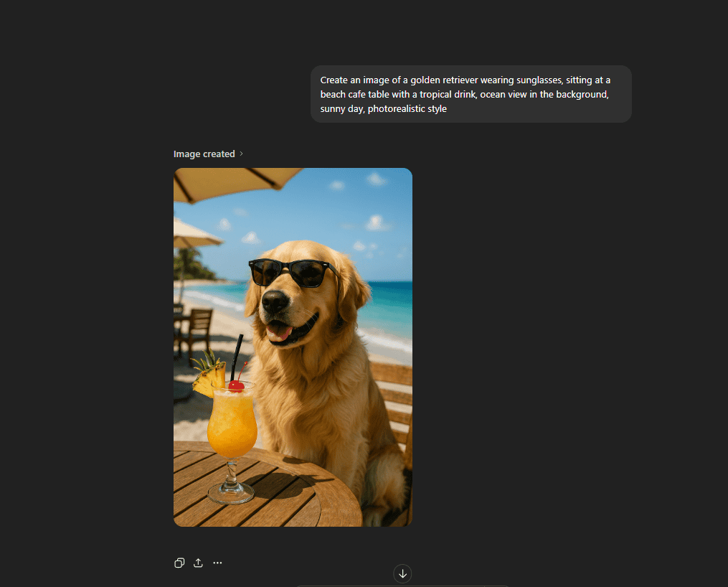Click the copy icon below the image
728x587 pixels.
[179, 563]
